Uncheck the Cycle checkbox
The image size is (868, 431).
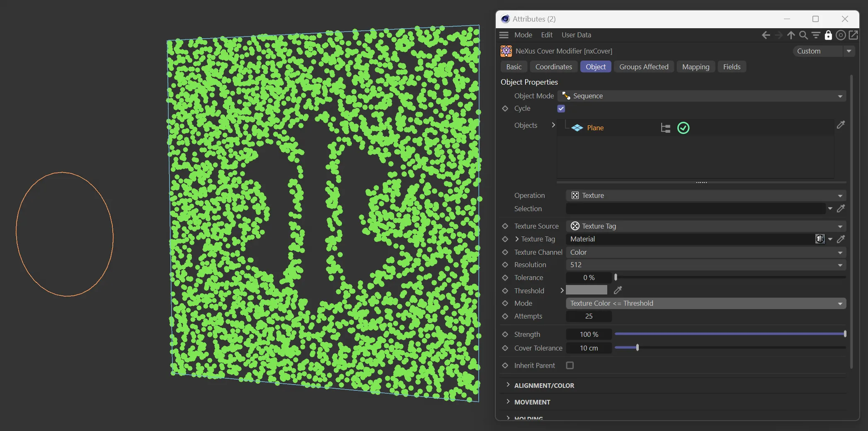(561, 109)
